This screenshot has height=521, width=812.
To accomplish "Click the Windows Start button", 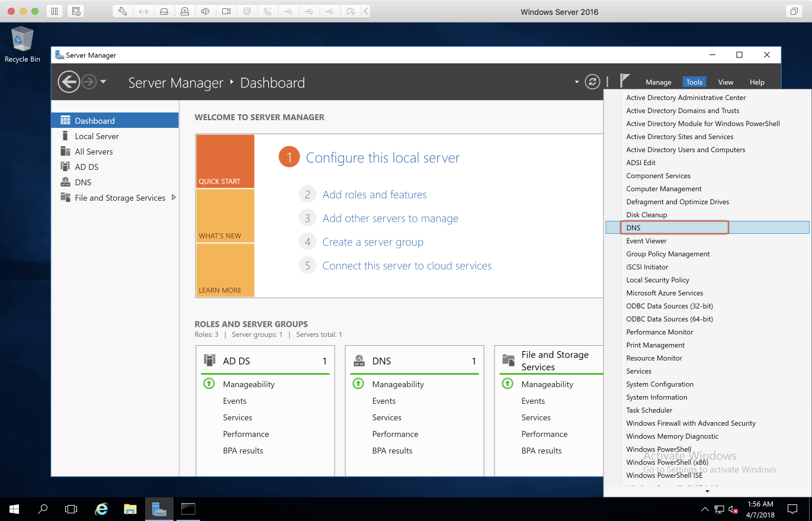I will coord(14,509).
